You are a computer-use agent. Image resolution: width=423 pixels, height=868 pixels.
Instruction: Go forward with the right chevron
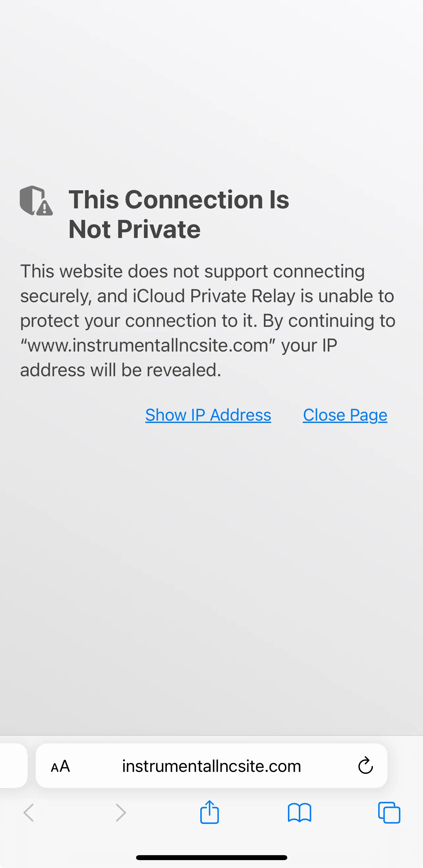click(x=121, y=813)
